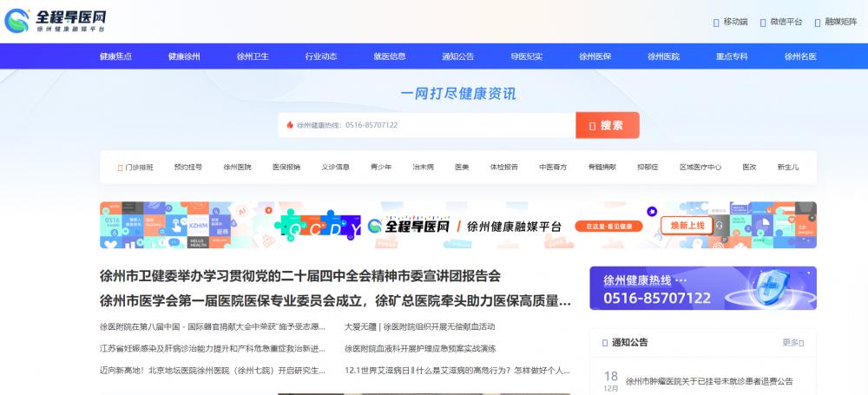
Task: Click the 预约挂号 quick link
Action: pos(187,167)
